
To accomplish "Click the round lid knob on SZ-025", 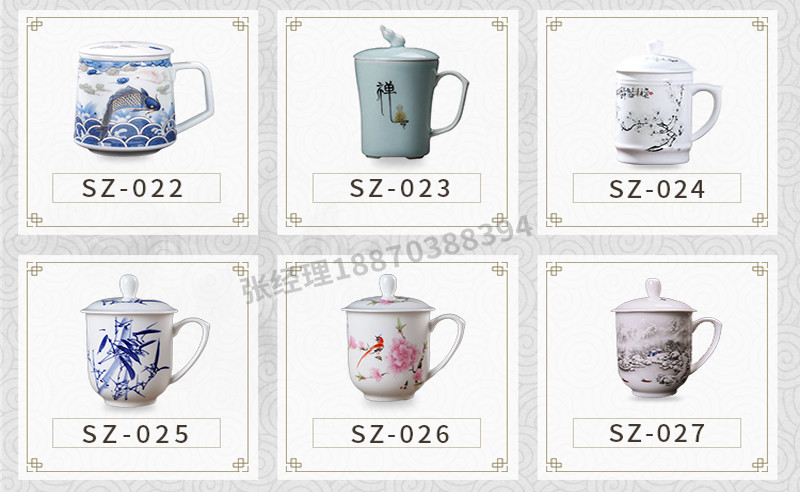I will coord(129,287).
